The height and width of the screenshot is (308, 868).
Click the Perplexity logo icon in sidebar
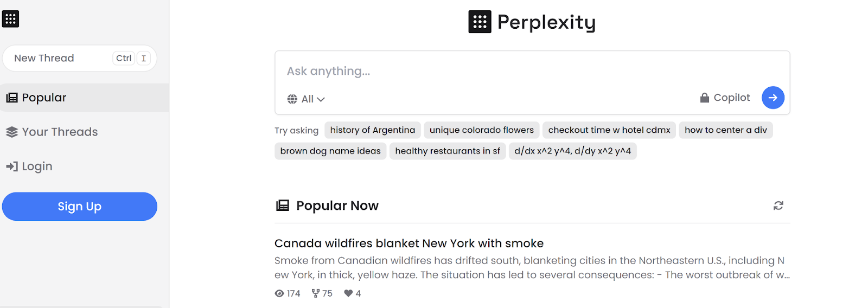(x=10, y=19)
